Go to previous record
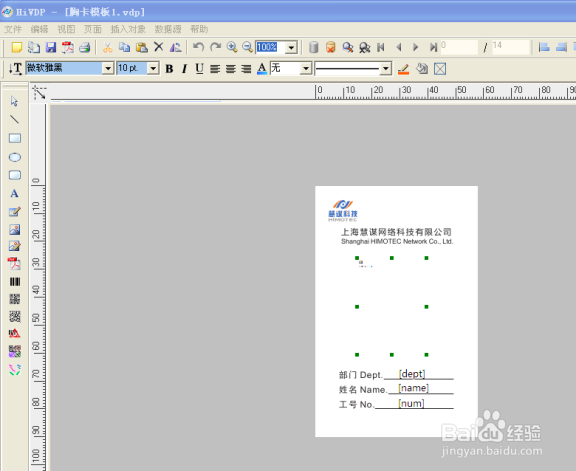The image size is (576, 471). click(x=399, y=47)
